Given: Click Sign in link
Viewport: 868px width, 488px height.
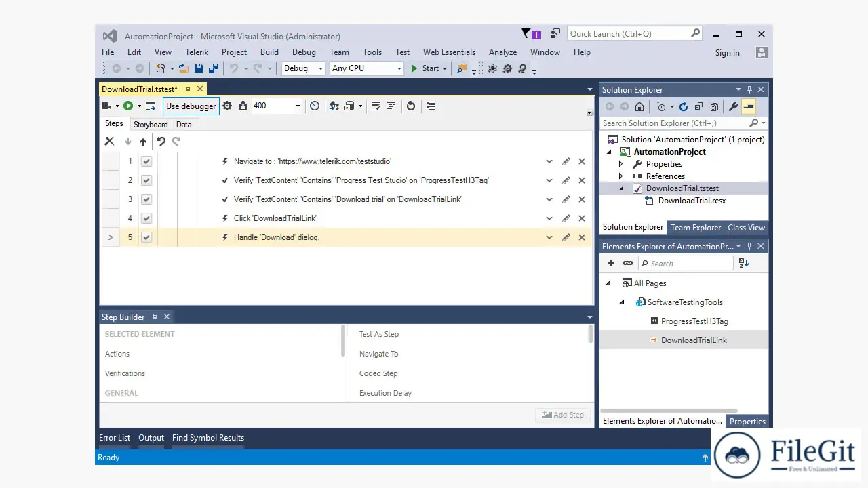Looking at the screenshot, I should click(x=728, y=53).
